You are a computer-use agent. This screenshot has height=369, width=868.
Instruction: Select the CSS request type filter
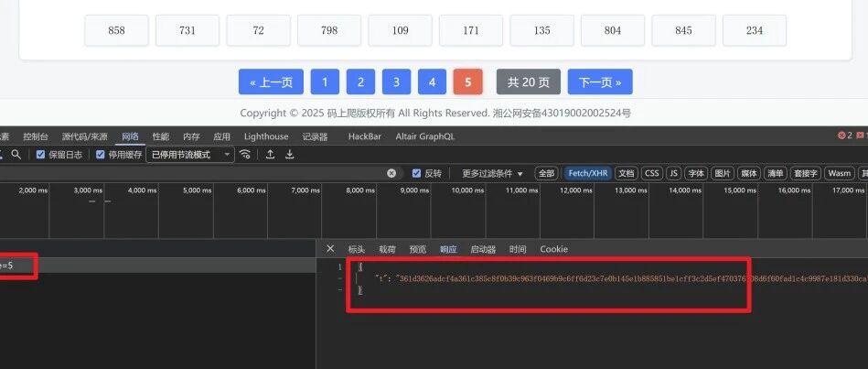(652, 173)
